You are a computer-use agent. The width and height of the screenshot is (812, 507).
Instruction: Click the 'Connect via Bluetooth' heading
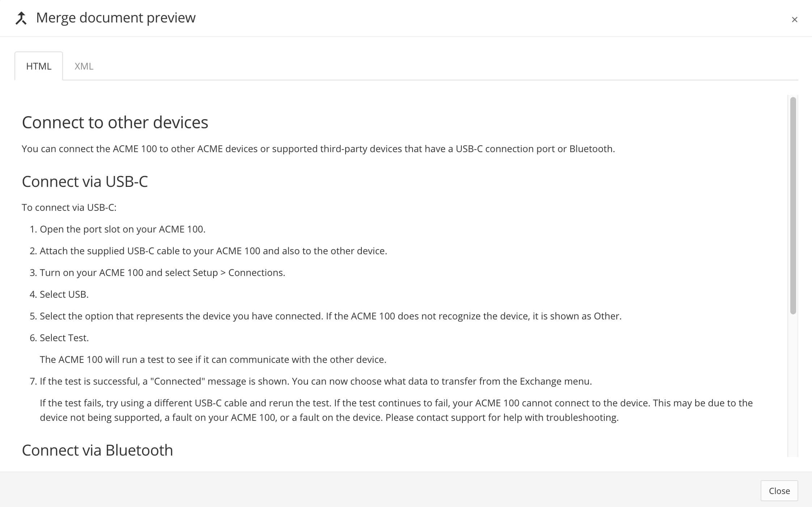[97, 450]
